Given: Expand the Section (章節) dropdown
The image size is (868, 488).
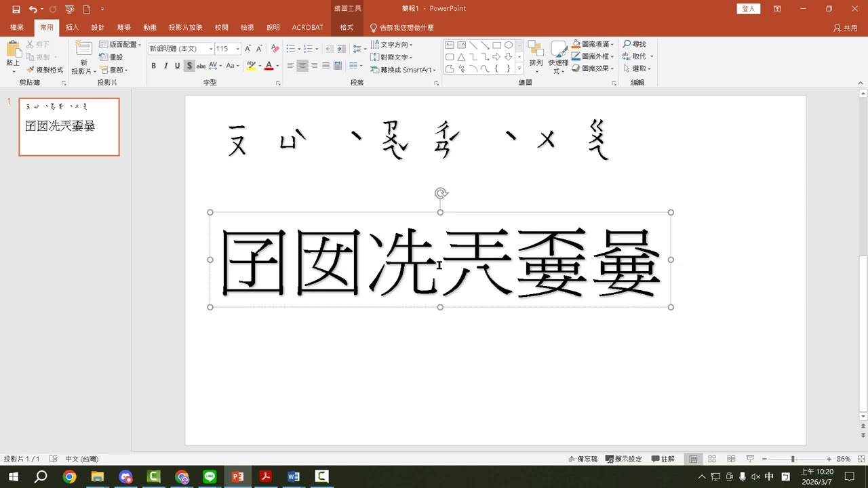Looking at the screenshot, I should click(x=114, y=70).
